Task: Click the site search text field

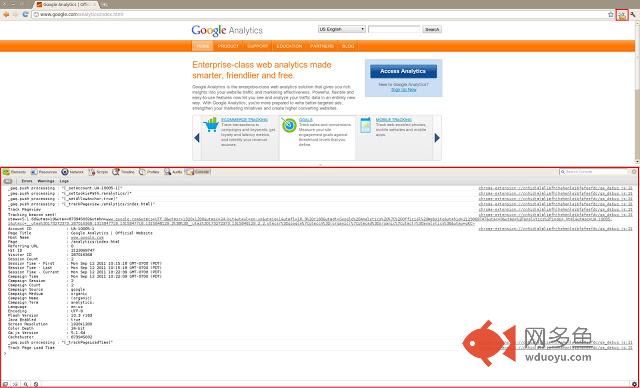Action: pos(394,29)
